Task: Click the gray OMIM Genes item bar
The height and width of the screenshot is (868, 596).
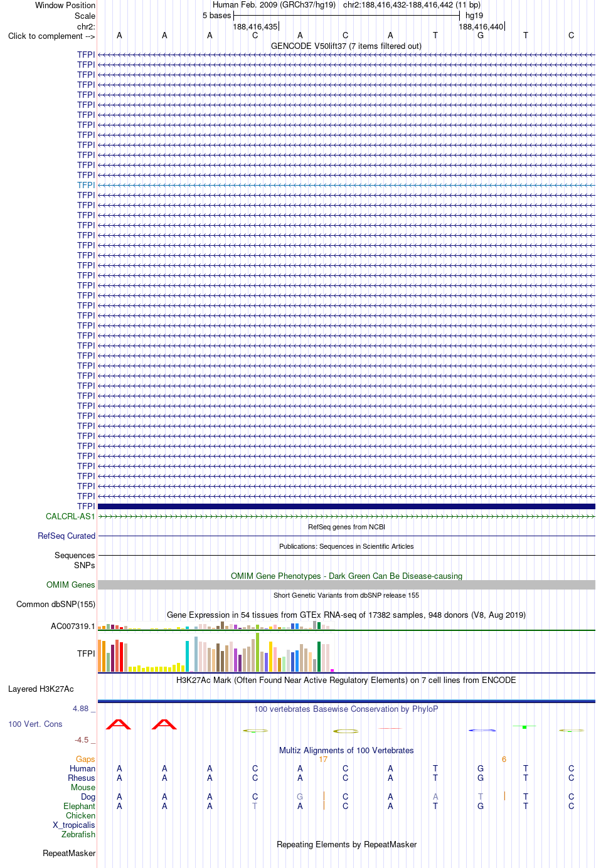Action: [346, 585]
